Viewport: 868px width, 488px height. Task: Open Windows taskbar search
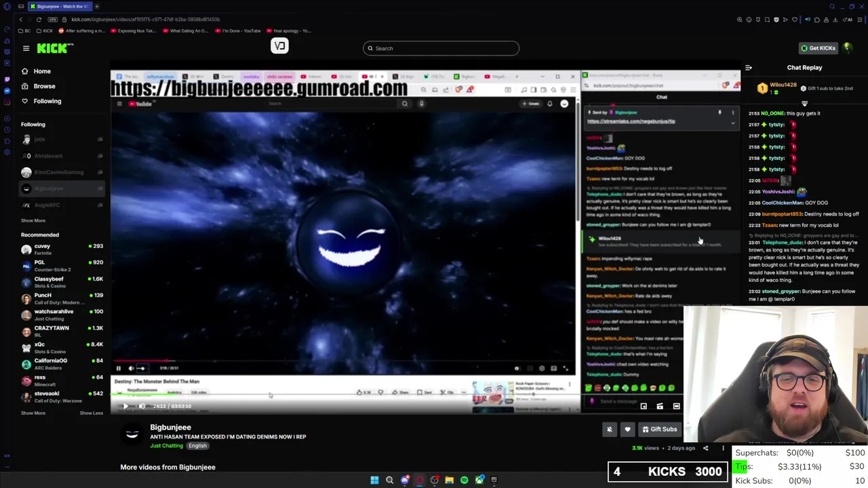pos(389,480)
